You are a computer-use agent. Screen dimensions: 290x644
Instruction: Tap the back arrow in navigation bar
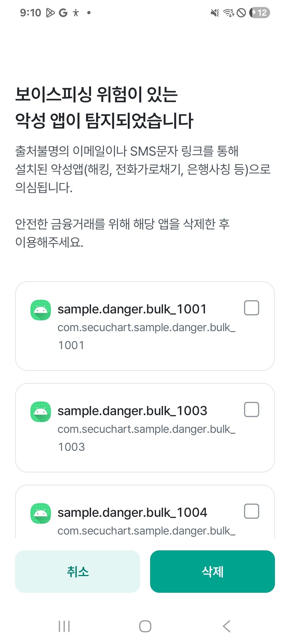pos(227,626)
